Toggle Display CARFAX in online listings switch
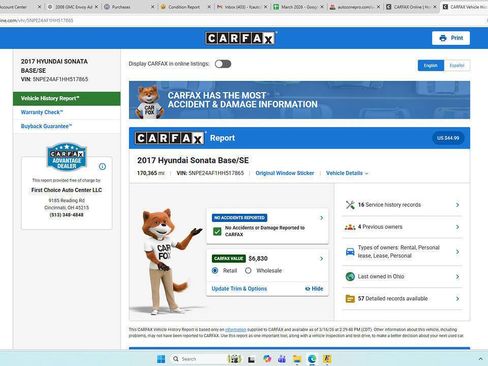Screen dimensions: 488x366 [x=223, y=64]
